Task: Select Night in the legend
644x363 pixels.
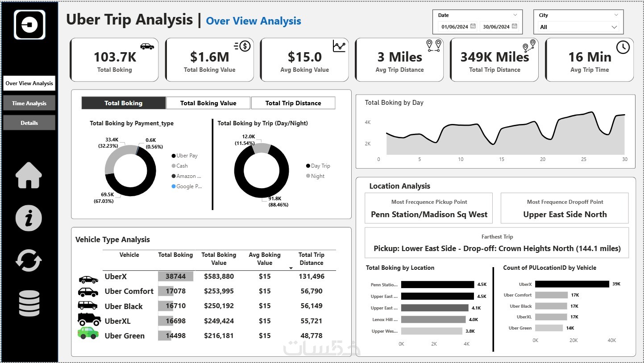Action: [315, 176]
